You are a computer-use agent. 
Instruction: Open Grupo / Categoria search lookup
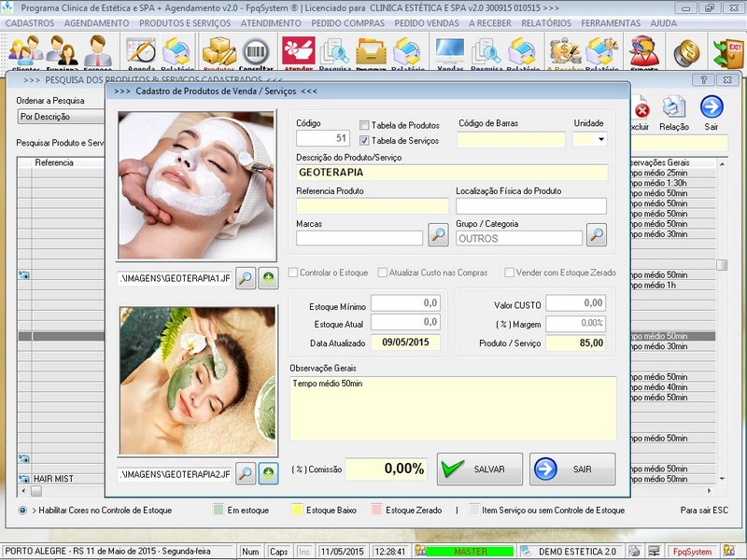pos(596,235)
